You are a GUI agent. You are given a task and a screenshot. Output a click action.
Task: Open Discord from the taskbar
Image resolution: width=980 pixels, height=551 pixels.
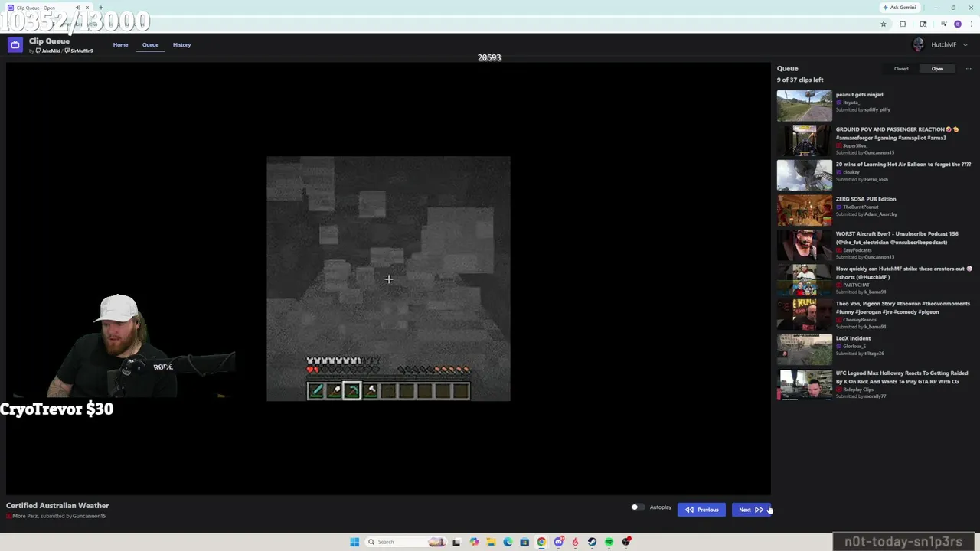(558, 542)
